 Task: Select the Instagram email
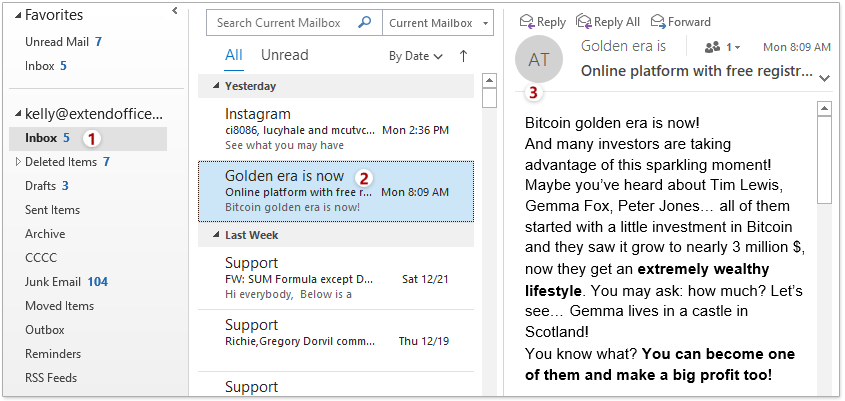(336, 129)
